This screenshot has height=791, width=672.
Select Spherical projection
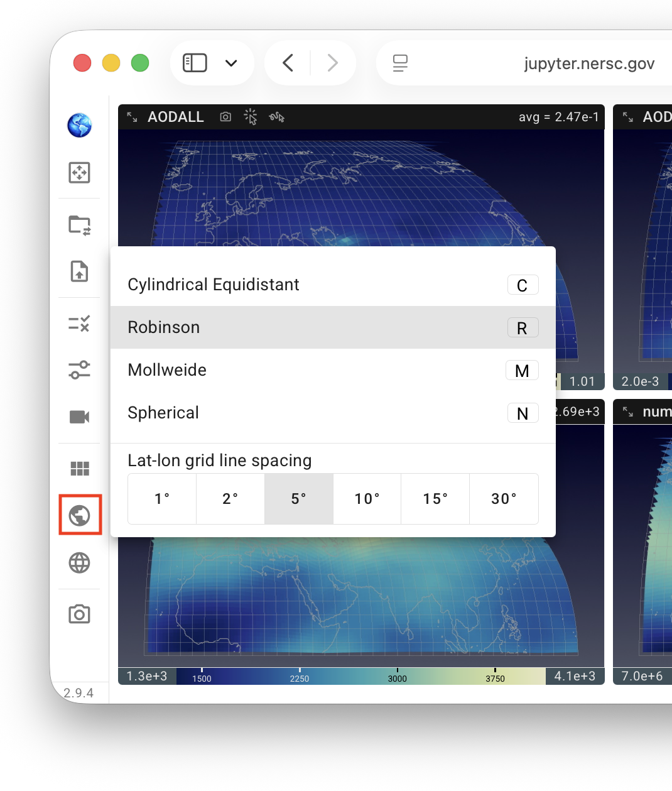tap(333, 413)
